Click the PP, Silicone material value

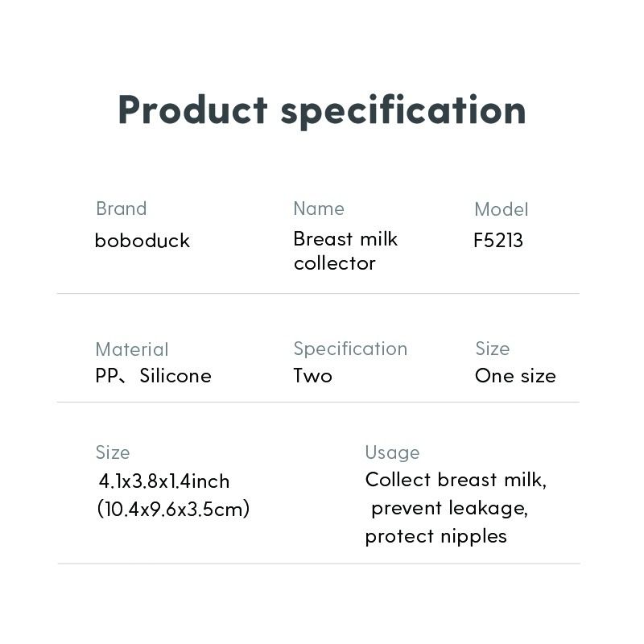(153, 376)
